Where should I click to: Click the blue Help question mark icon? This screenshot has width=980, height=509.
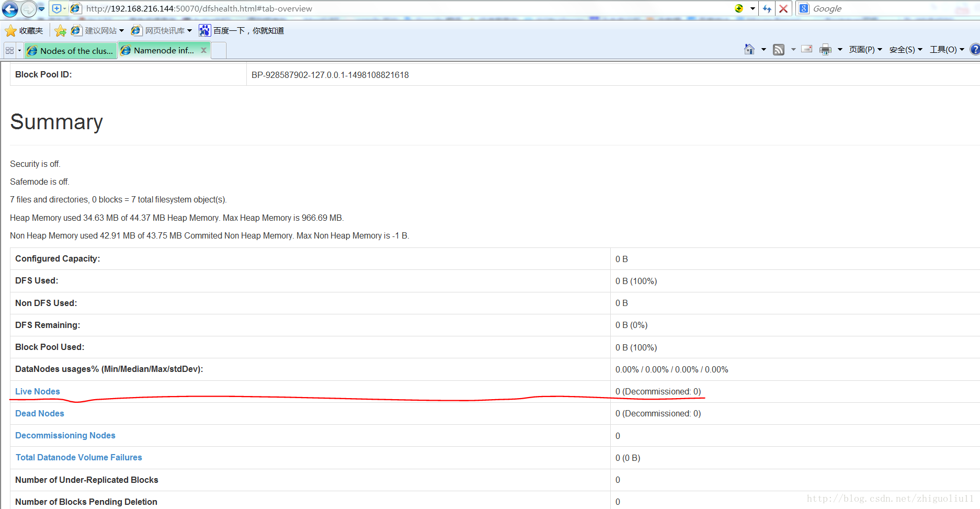[x=975, y=50]
